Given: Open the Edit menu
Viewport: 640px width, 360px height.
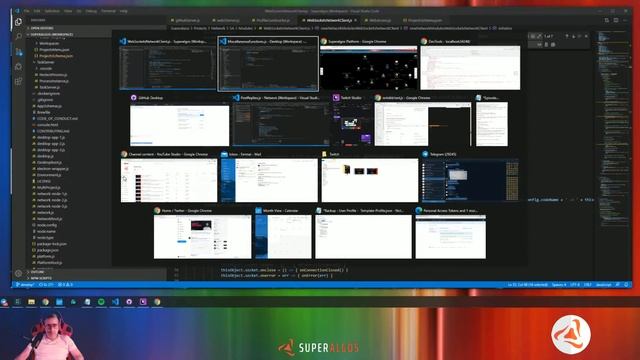Looking at the screenshot, I should click(37, 11).
